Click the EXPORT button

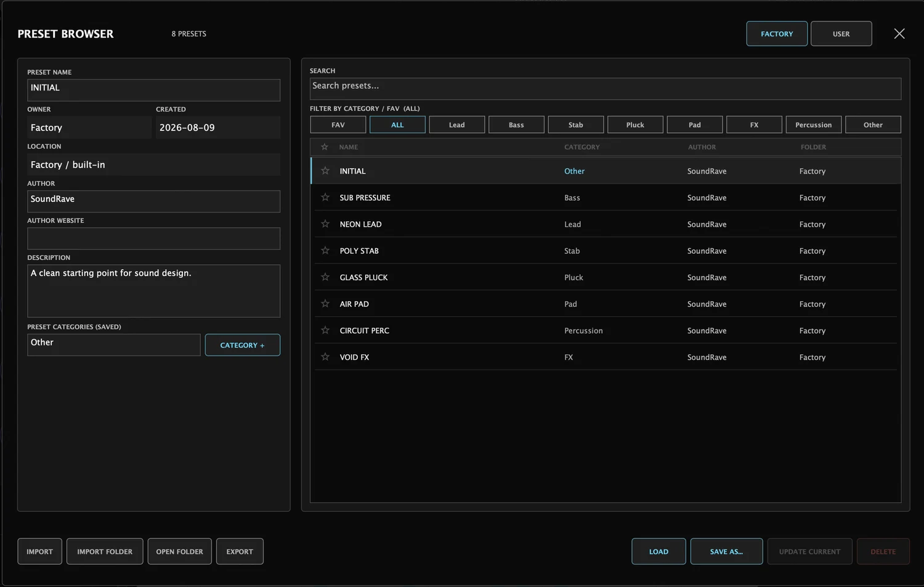[240, 551]
